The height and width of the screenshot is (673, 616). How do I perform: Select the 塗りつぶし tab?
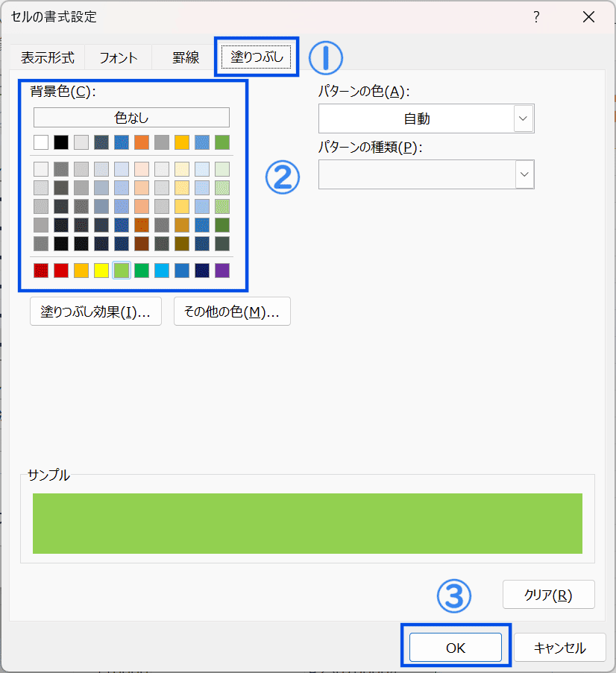coord(257,57)
